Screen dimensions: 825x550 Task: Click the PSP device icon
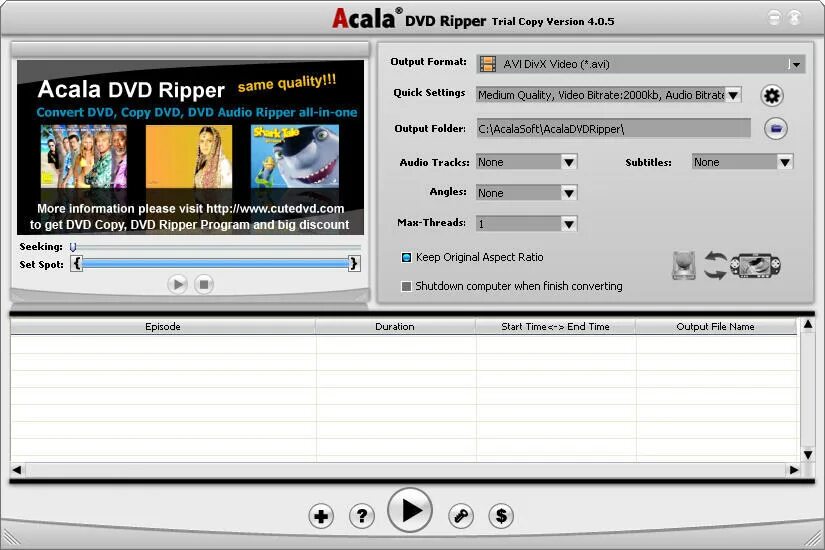pos(756,266)
